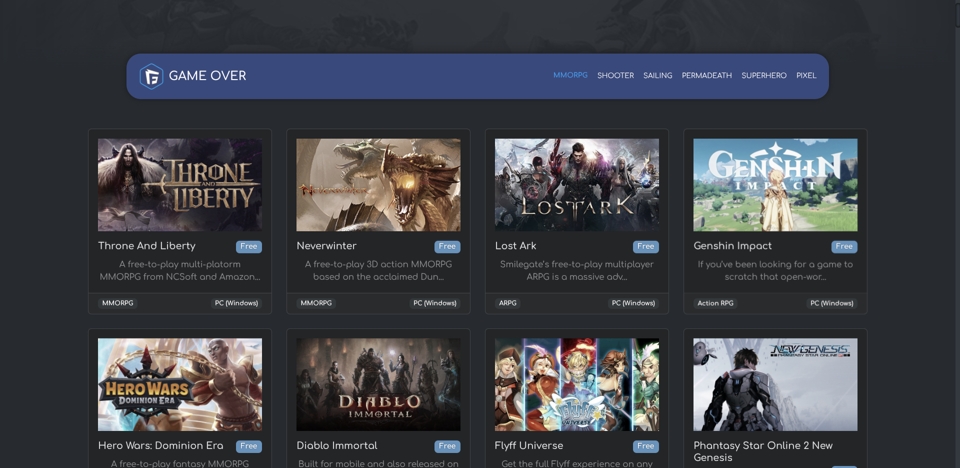Open the Neverwinter dragon thumbnail
This screenshot has height=468, width=960.
[x=378, y=184]
